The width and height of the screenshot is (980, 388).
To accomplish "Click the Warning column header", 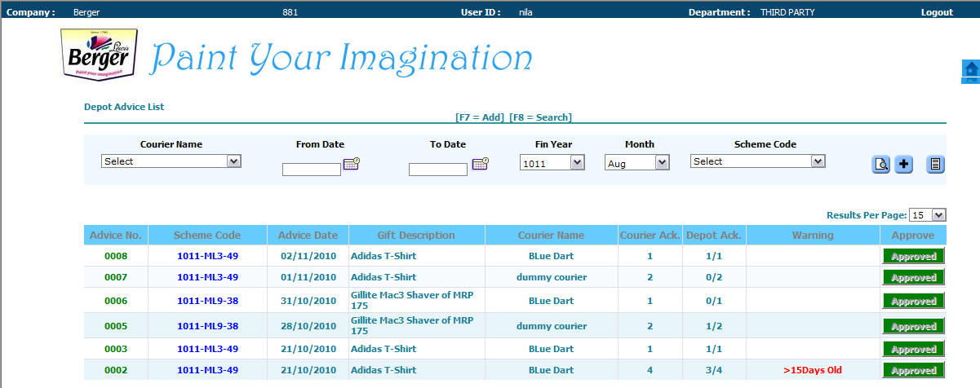I will (x=813, y=235).
